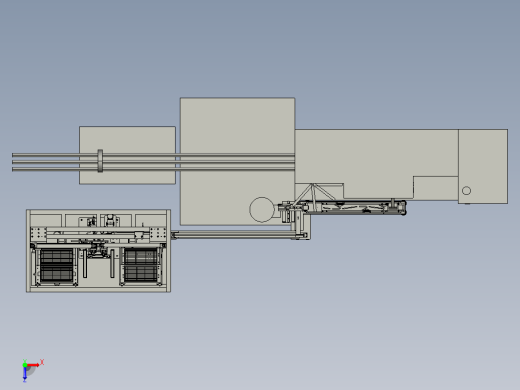
Task: Select the small rectangular panel behind the rods
Action: (x=127, y=155)
